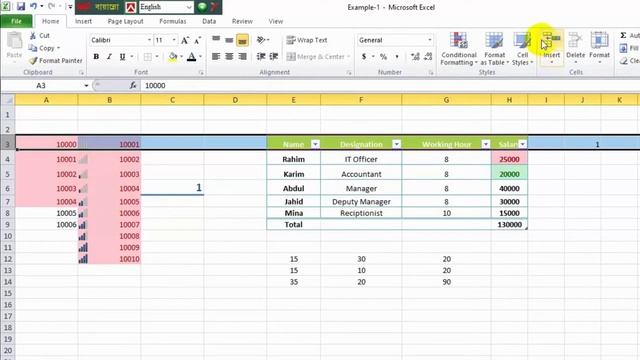640x360 pixels.
Task: Click the Name Box showing A3
Action: [x=41, y=85]
